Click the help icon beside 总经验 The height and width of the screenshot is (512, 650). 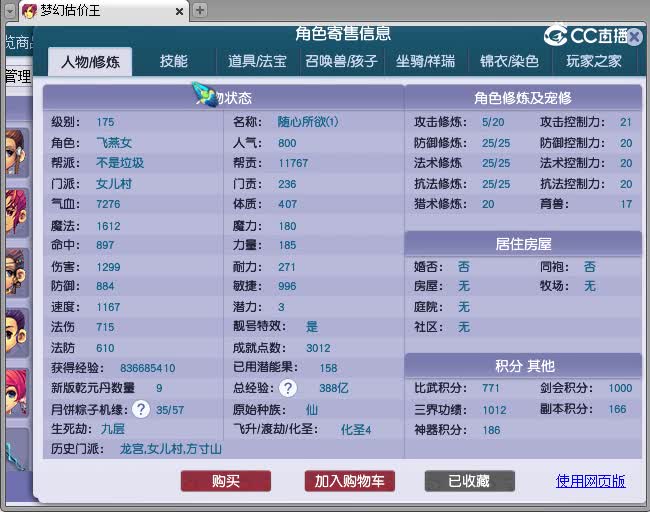(288, 388)
